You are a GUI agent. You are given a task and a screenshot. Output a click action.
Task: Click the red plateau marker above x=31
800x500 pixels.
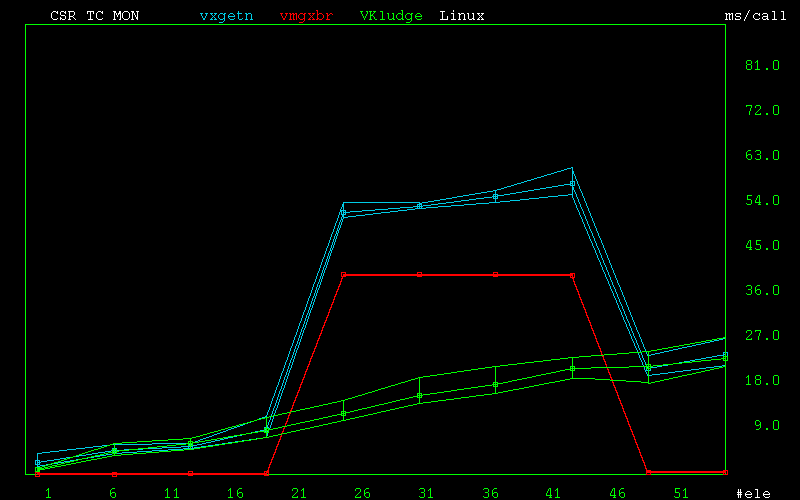(x=419, y=274)
